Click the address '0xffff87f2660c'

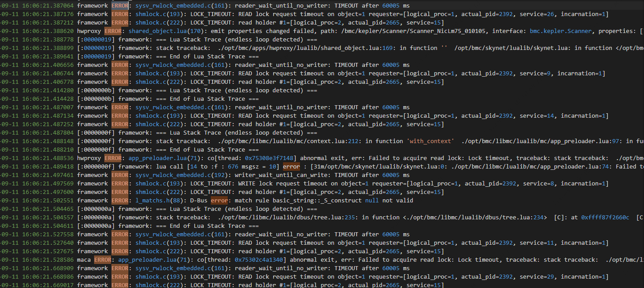(x=605, y=218)
